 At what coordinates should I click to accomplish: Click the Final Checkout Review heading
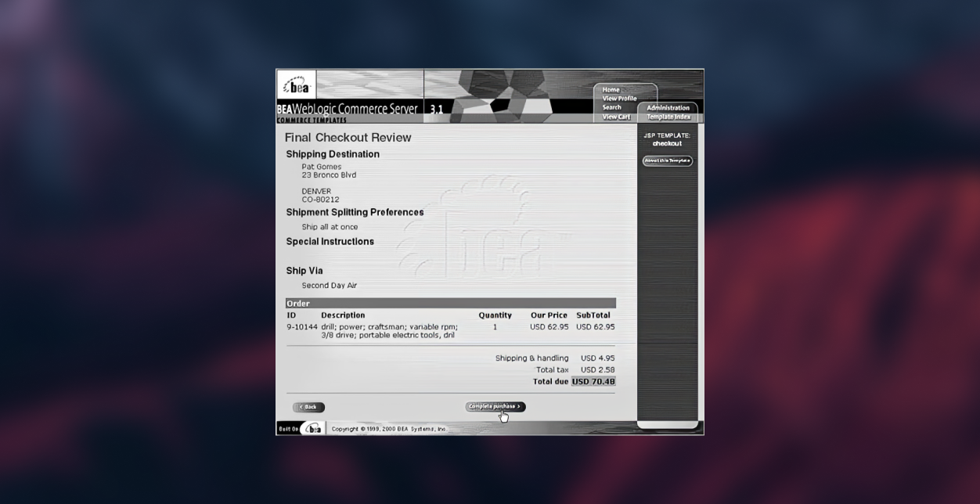click(x=348, y=138)
